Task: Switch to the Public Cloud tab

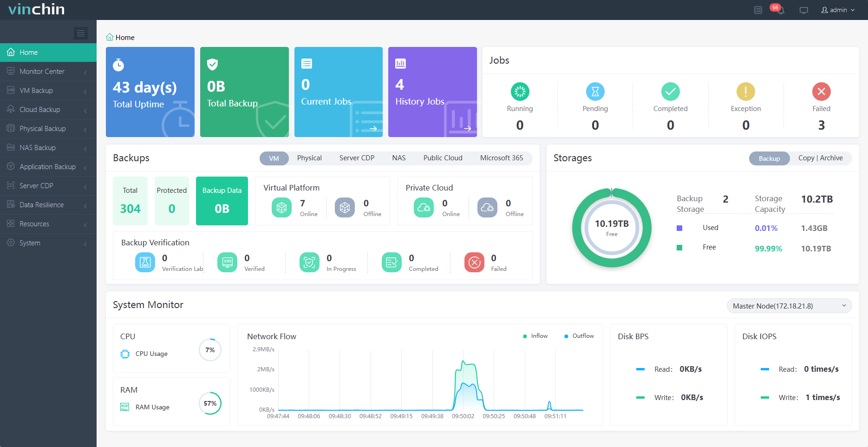Action: tap(443, 158)
